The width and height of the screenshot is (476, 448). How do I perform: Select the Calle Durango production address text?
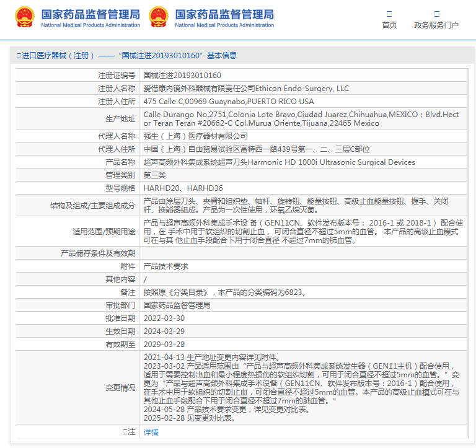[x=301, y=119]
